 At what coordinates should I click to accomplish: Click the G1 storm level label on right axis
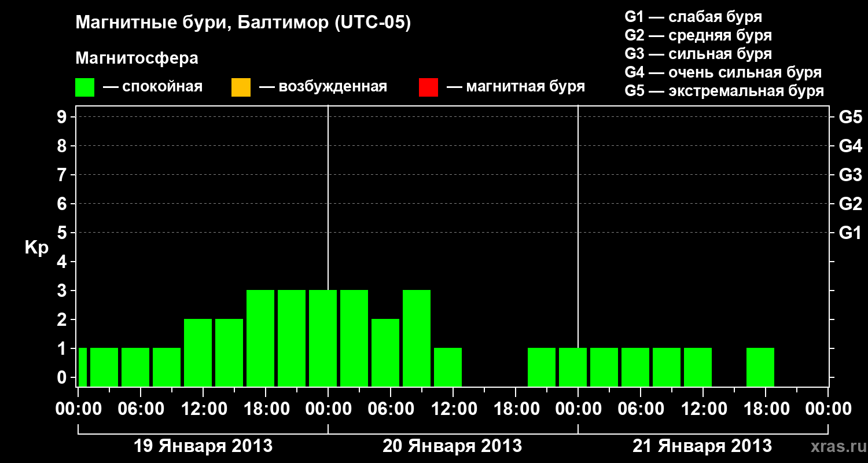[x=850, y=233]
